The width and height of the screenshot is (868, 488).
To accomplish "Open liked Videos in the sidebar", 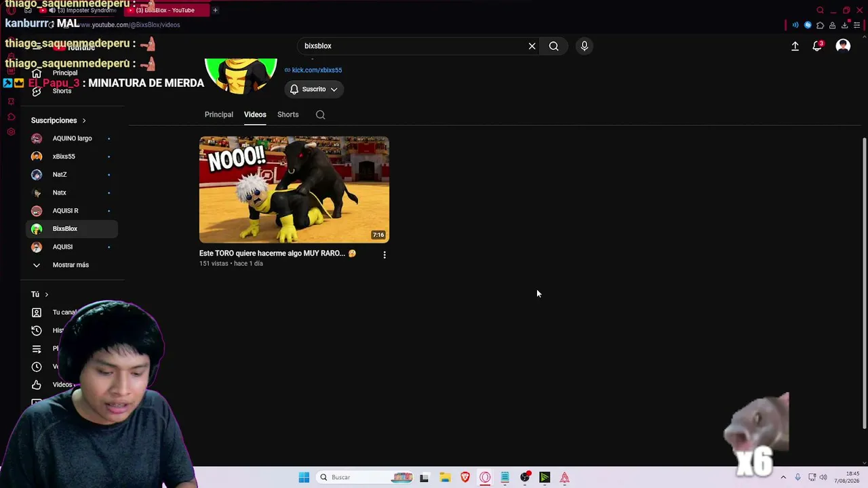I will 53,385.
